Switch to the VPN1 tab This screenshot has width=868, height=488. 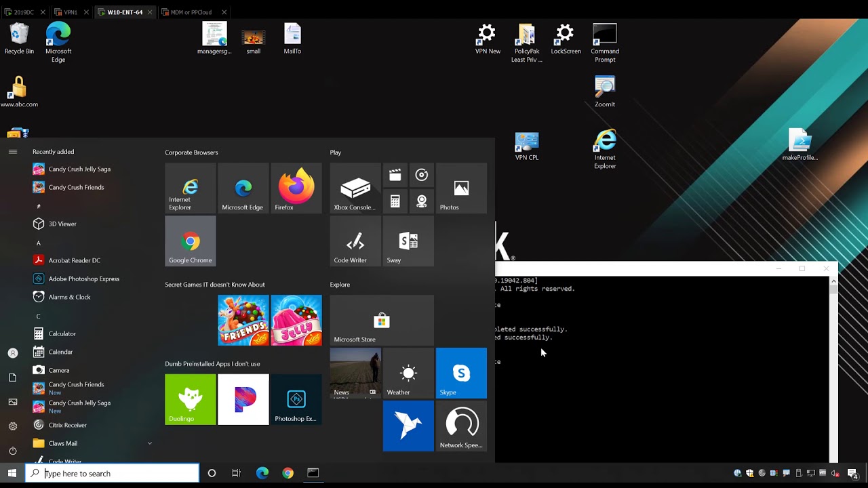pyautogui.click(x=71, y=12)
